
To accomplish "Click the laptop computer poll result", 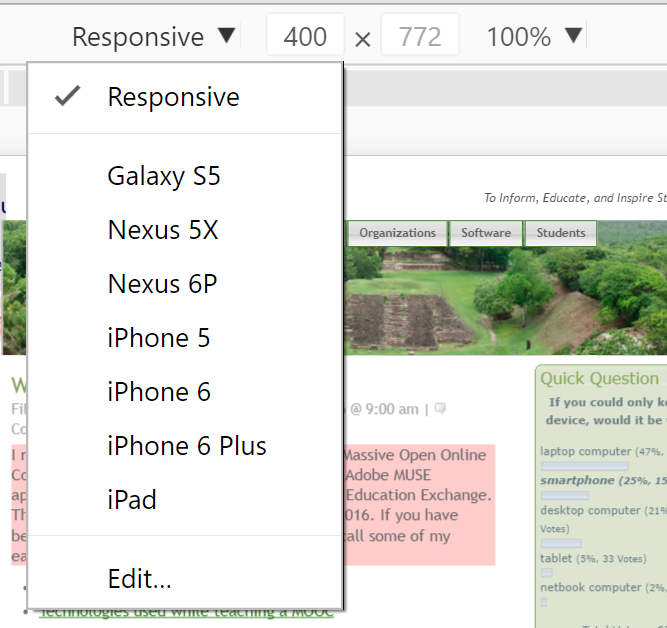I will [x=603, y=451].
